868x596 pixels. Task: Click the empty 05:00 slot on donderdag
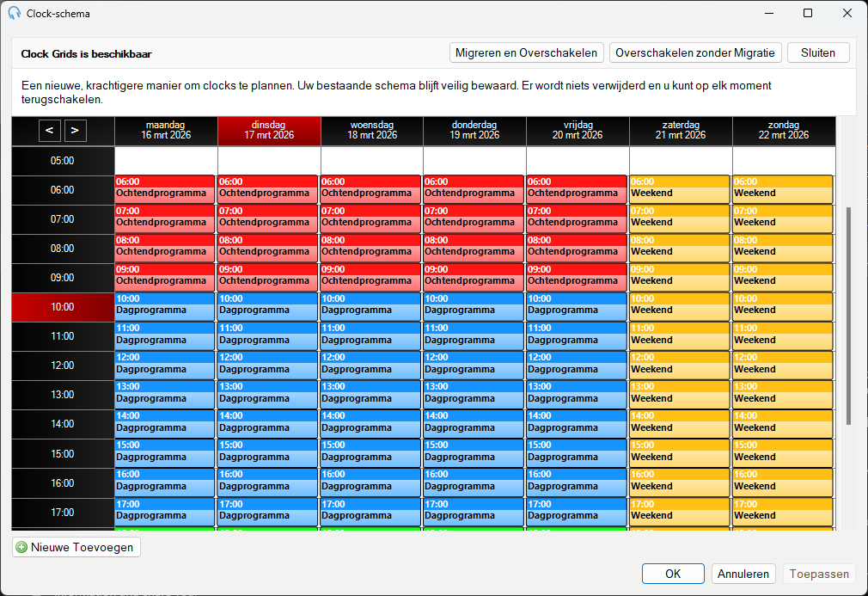coord(474,161)
